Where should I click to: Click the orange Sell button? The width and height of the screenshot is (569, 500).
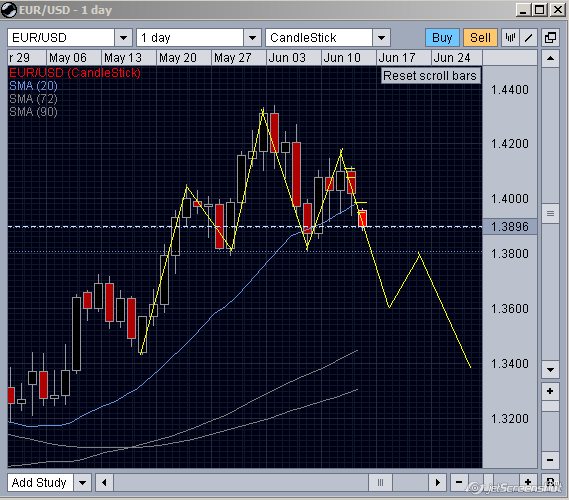coord(480,37)
